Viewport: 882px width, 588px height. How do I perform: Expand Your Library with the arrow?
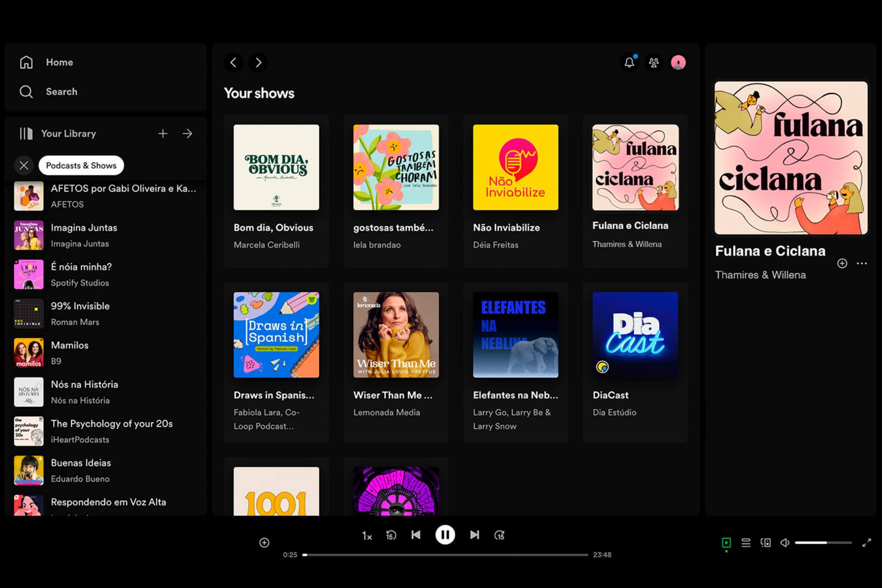[x=187, y=134]
